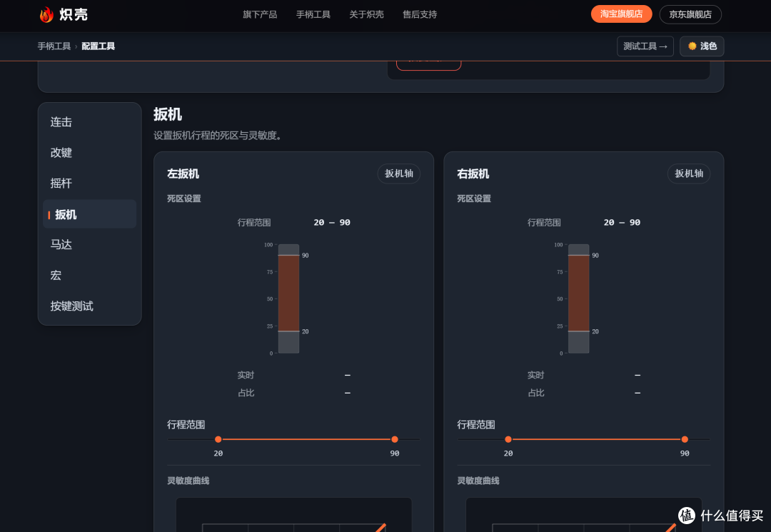Screen dimensions: 771x532
Task: Click the right trigger vertical travel bar
Action: [x=579, y=298]
